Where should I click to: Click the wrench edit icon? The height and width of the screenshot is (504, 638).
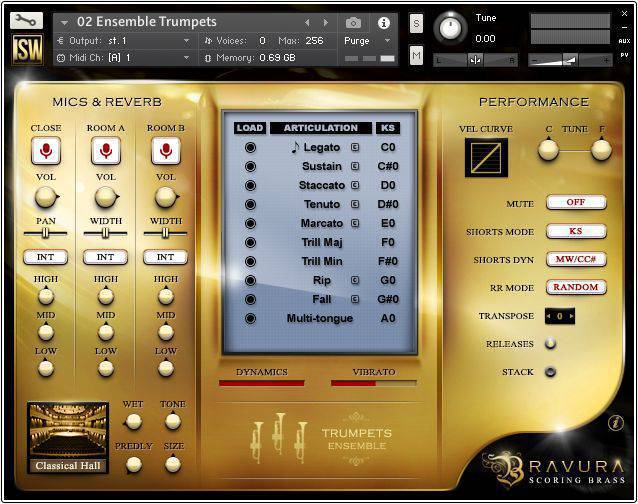26,19
